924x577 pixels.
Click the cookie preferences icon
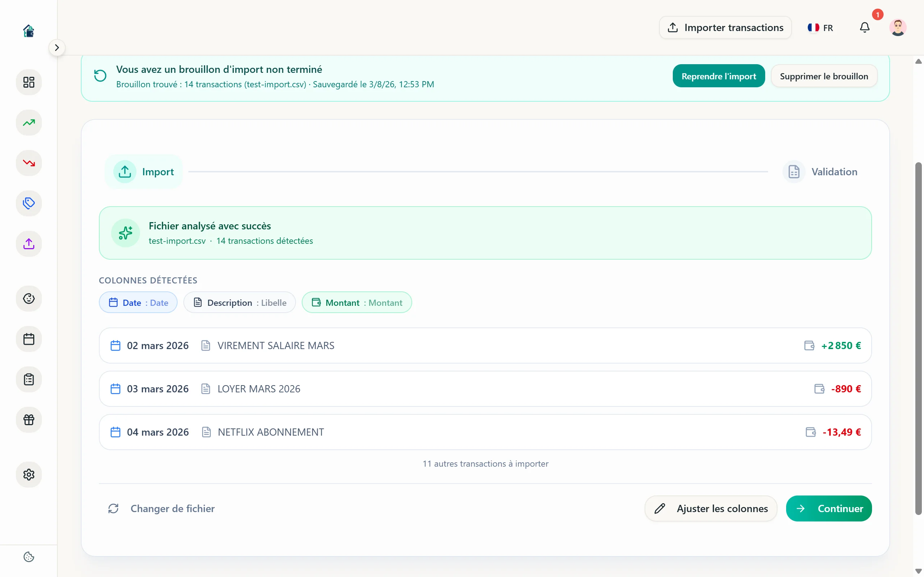tap(29, 557)
